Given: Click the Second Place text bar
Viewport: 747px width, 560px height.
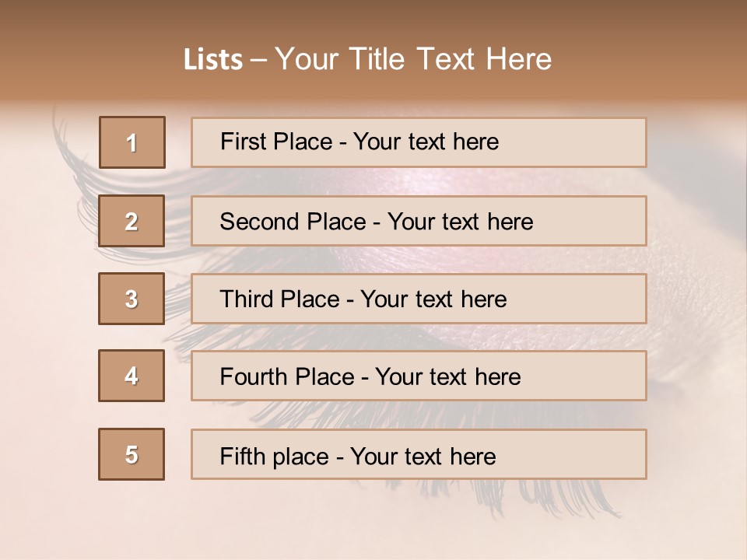Looking at the screenshot, I should [419, 221].
